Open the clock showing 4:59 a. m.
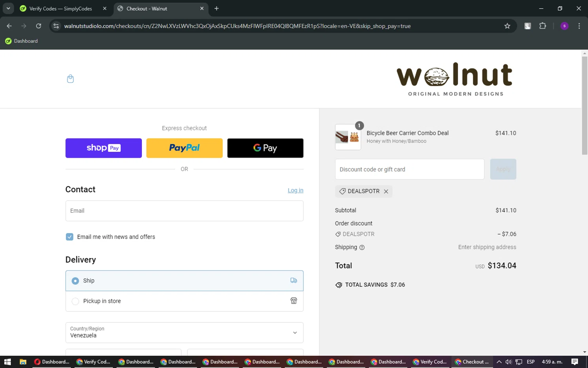The width and height of the screenshot is (588, 368). coord(552,362)
